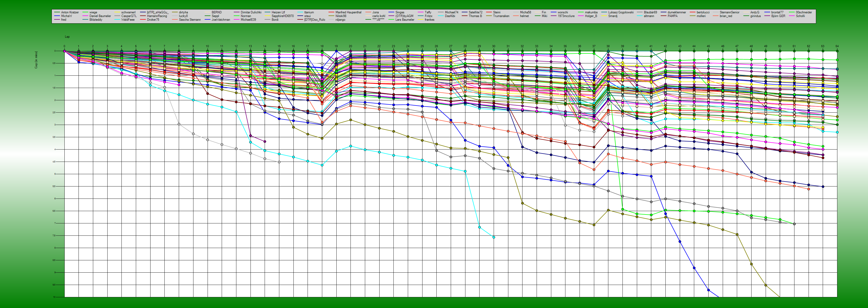Click 00schneider in the legend
868x308 pixels.
pyautogui.click(x=804, y=13)
